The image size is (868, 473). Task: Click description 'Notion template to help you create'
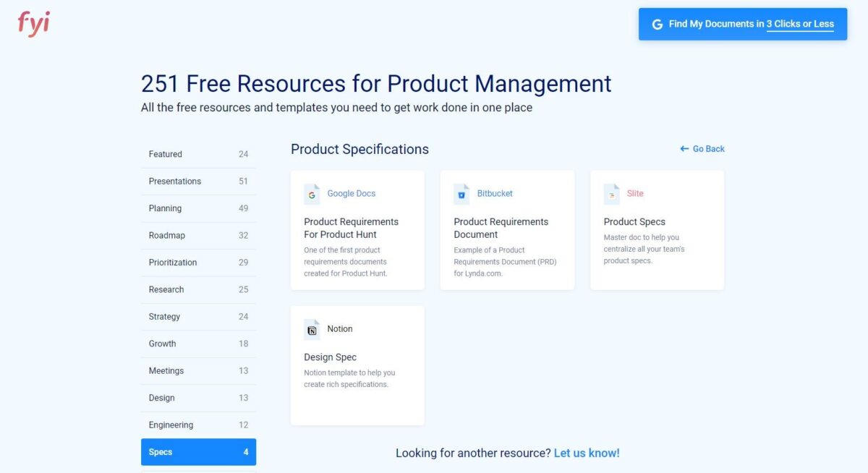pyautogui.click(x=349, y=378)
